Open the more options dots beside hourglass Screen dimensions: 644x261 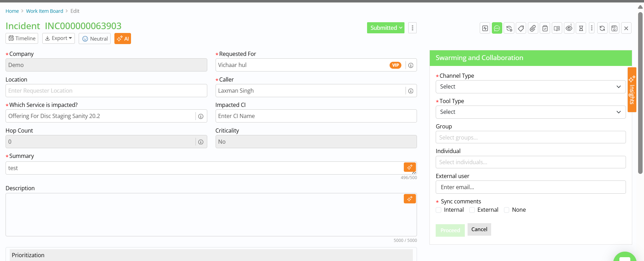coord(592,28)
